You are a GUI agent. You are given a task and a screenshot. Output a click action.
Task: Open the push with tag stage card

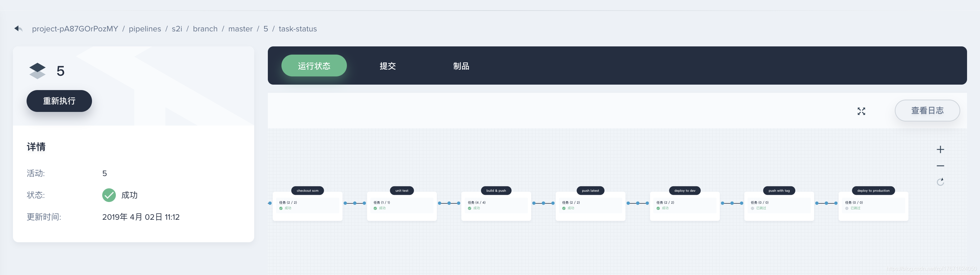(779, 206)
